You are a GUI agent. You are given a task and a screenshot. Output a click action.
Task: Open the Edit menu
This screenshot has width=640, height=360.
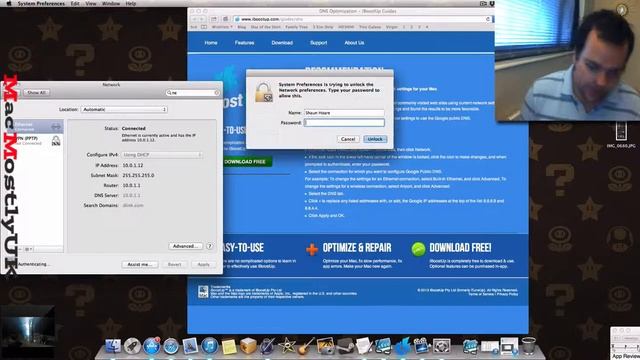[x=75, y=3]
